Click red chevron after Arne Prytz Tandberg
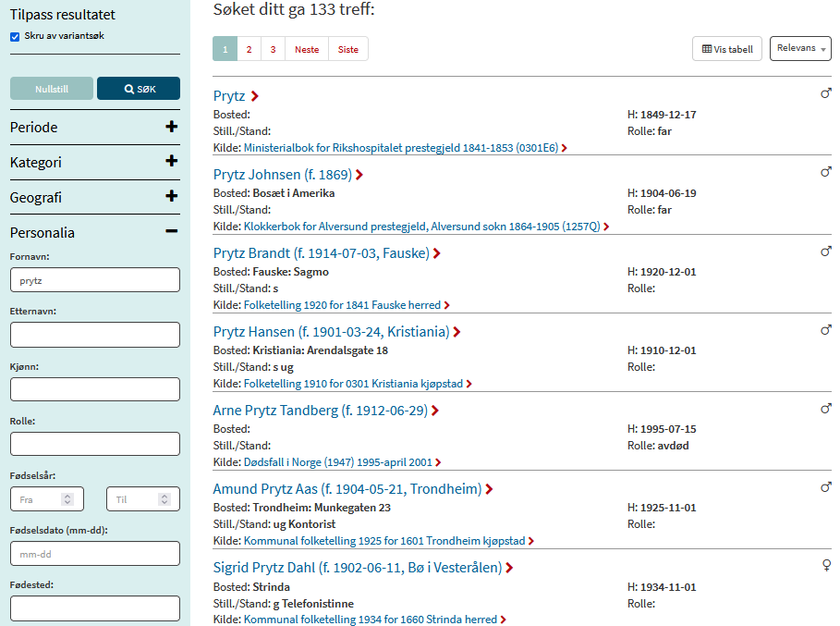This screenshot has width=840, height=626. [435, 411]
